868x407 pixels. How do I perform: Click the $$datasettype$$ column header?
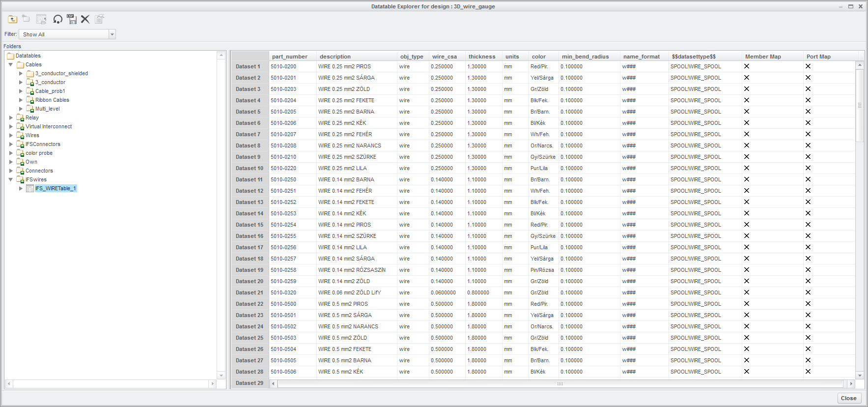pyautogui.click(x=705, y=57)
